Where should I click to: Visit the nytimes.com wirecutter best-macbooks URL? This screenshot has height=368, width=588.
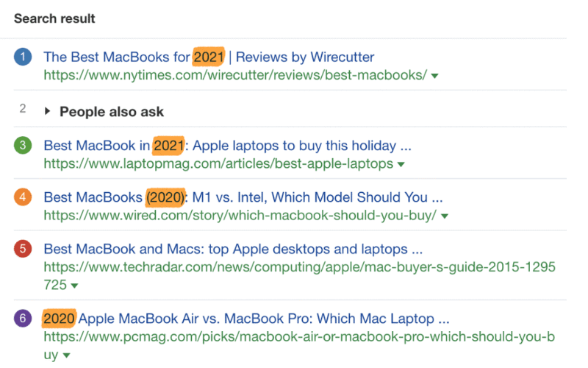[x=235, y=75]
